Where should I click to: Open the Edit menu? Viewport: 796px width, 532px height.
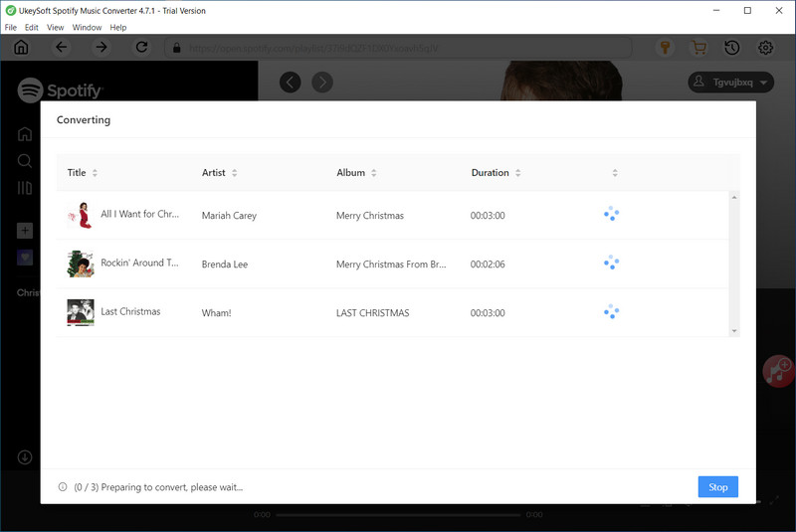[32, 28]
